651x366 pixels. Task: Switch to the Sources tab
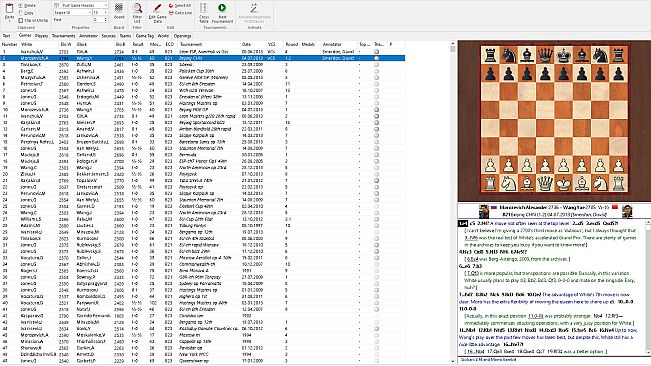point(109,36)
